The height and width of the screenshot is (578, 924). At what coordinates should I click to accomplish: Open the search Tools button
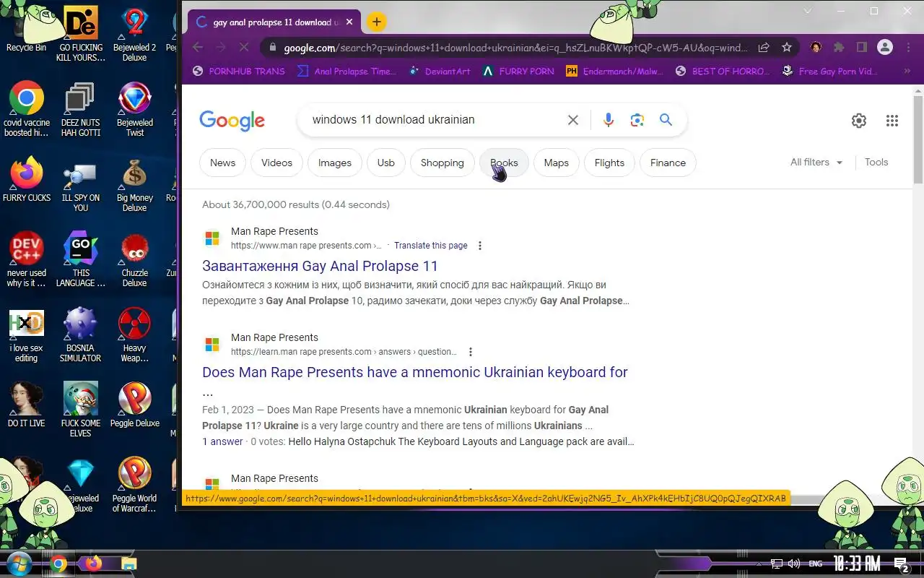[x=876, y=163]
